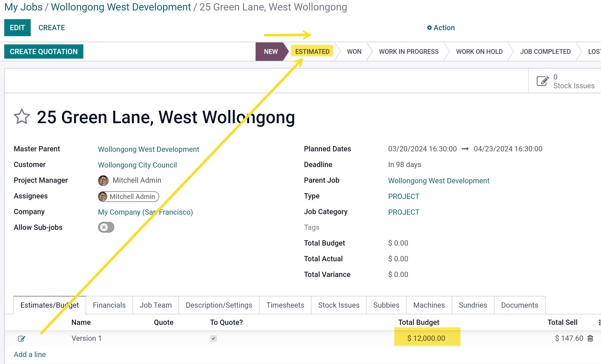The height and width of the screenshot is (364, 601).
Task: Open the Stock Issues edit icon
Action: [x=543, y=81]
